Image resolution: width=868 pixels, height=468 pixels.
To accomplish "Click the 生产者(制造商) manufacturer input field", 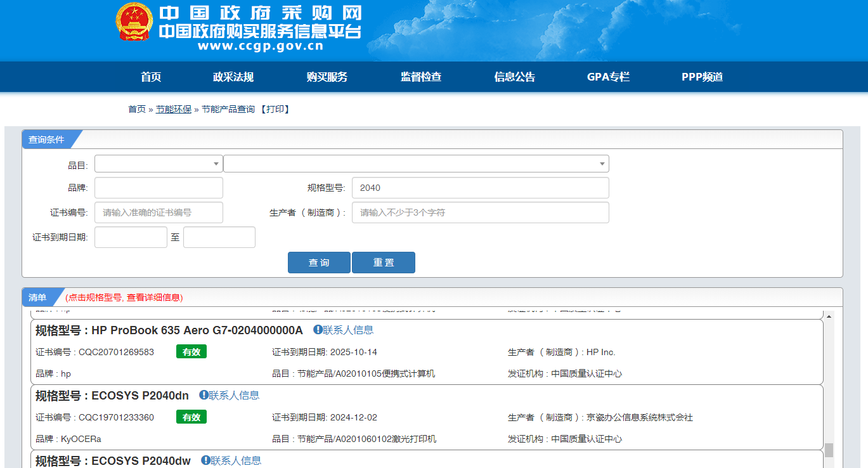I will coord(481,212).
